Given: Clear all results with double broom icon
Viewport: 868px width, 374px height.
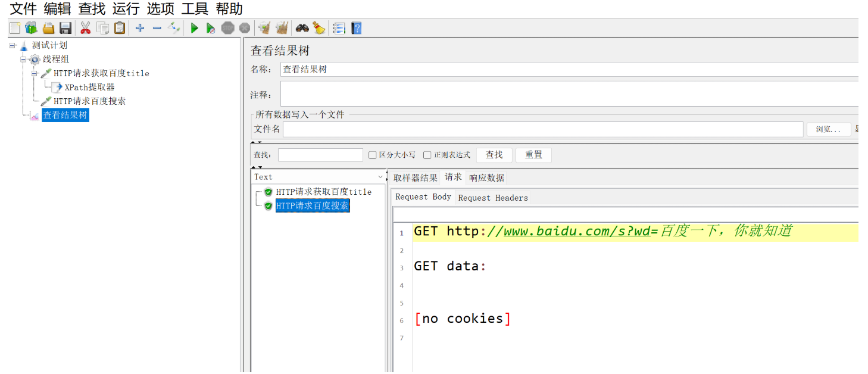Looking at the screenshot, I should (282, 28).
